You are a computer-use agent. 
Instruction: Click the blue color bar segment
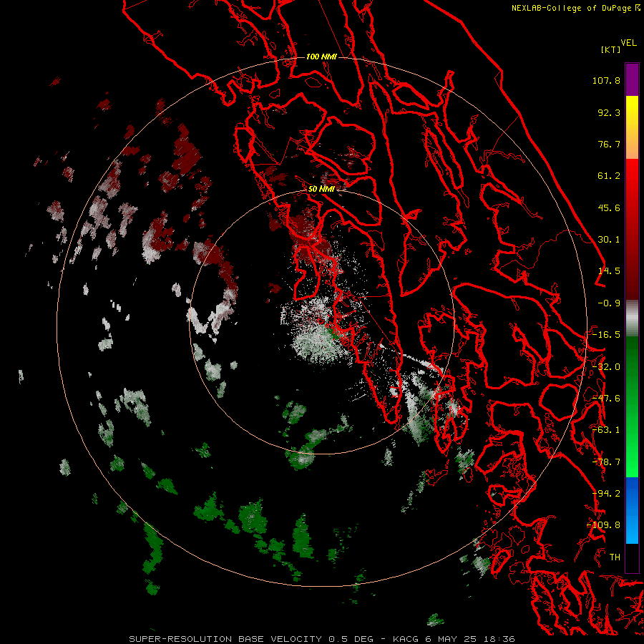click(x=632, y=510)
